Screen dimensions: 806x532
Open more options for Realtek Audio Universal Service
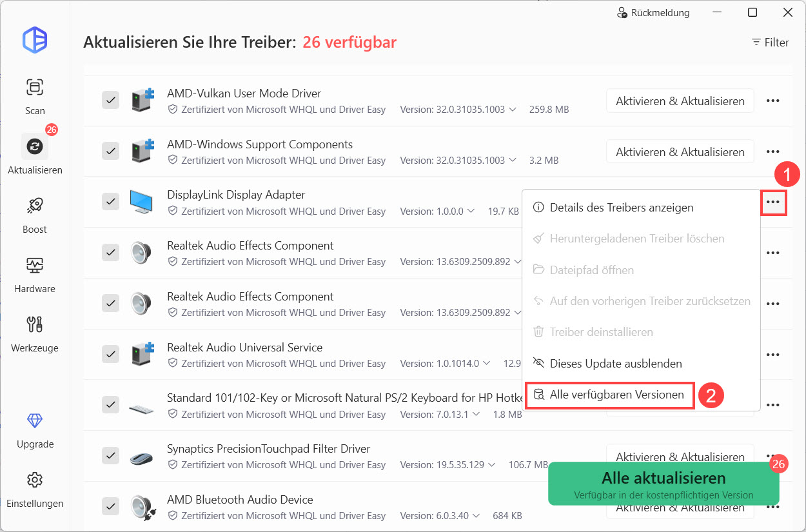(773, 355)
